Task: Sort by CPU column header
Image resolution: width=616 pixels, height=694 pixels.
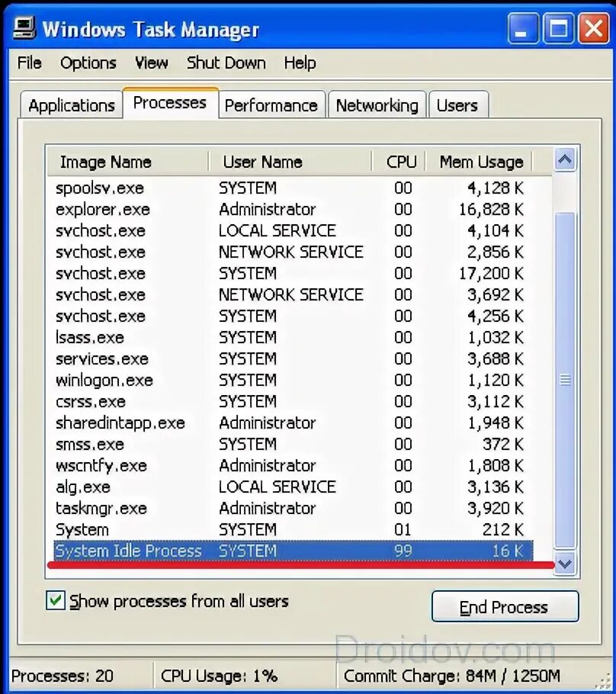Action: [399, 162]
